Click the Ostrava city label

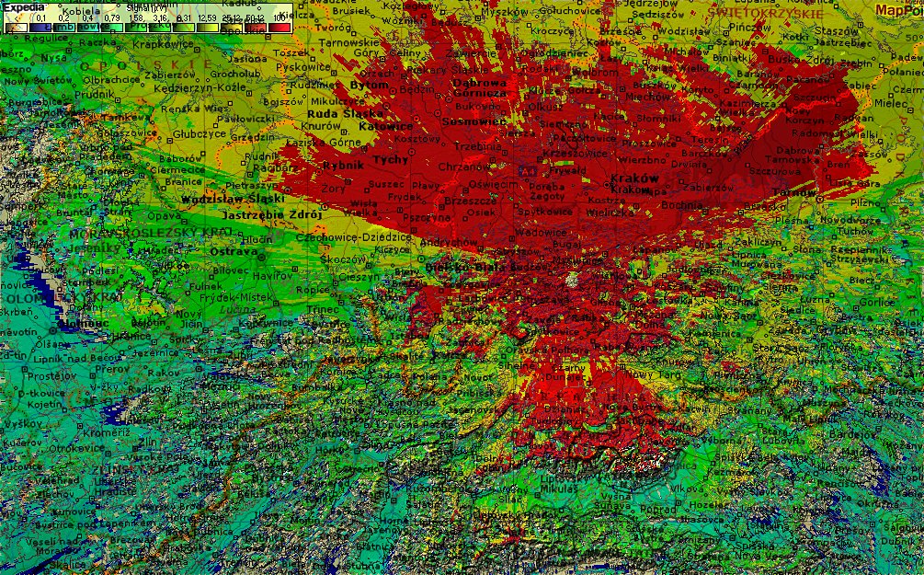[x=232, y=251]
